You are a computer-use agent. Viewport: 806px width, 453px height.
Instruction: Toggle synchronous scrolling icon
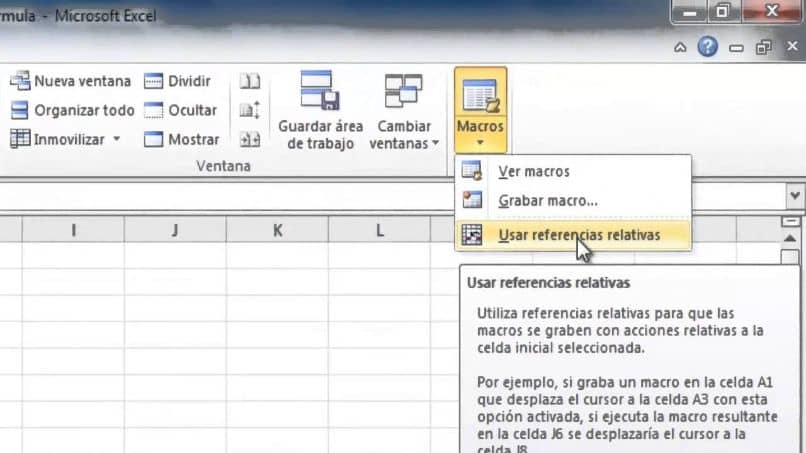coord(250,110)
